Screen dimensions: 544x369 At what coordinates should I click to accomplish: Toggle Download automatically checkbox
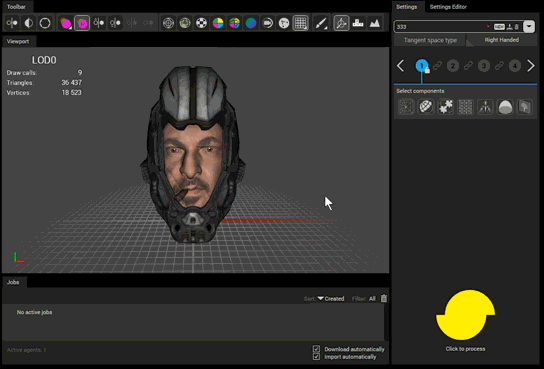(x=316, y=349)
